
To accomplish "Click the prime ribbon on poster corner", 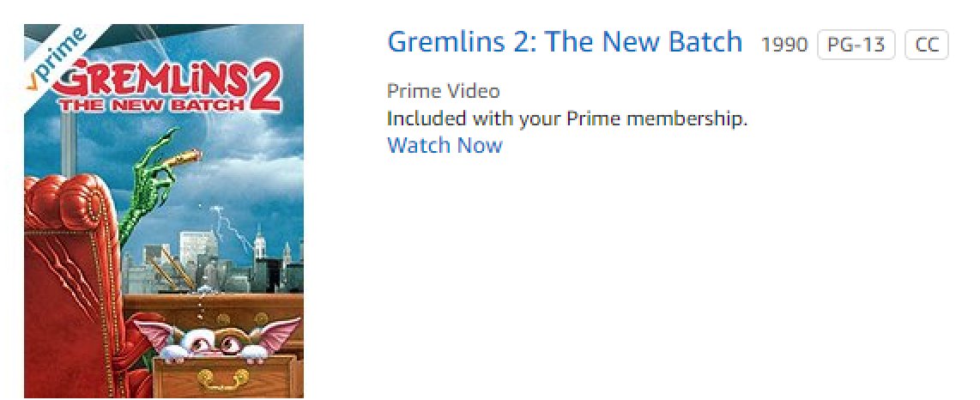I will (x=57, y=57).
